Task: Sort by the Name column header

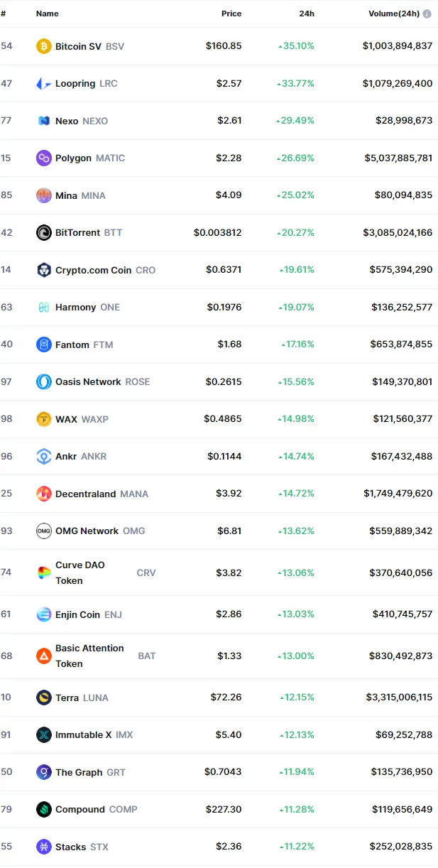Action: [x=48, y=13]
